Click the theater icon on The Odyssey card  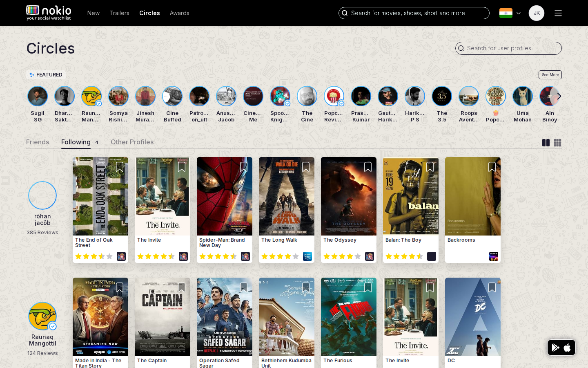point(370,256)
